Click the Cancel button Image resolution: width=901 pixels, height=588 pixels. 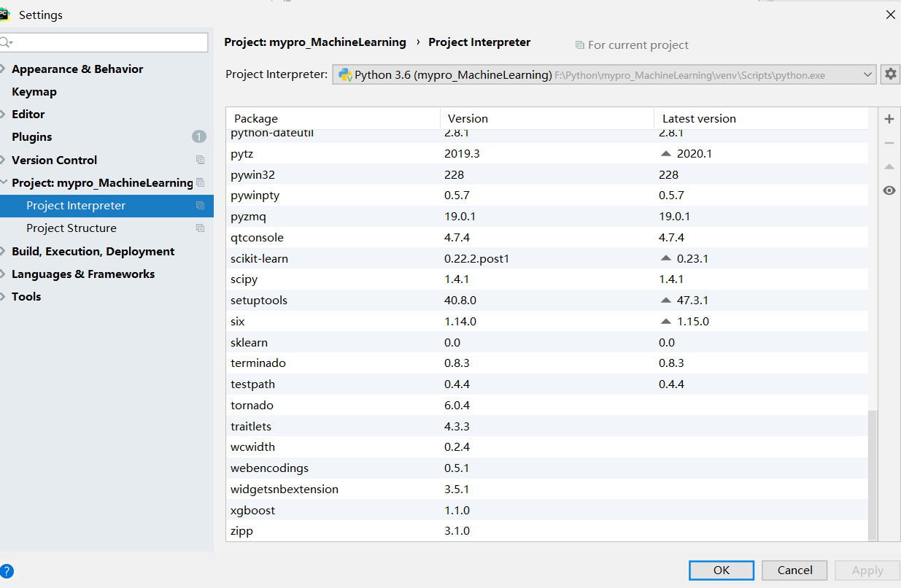794,570
